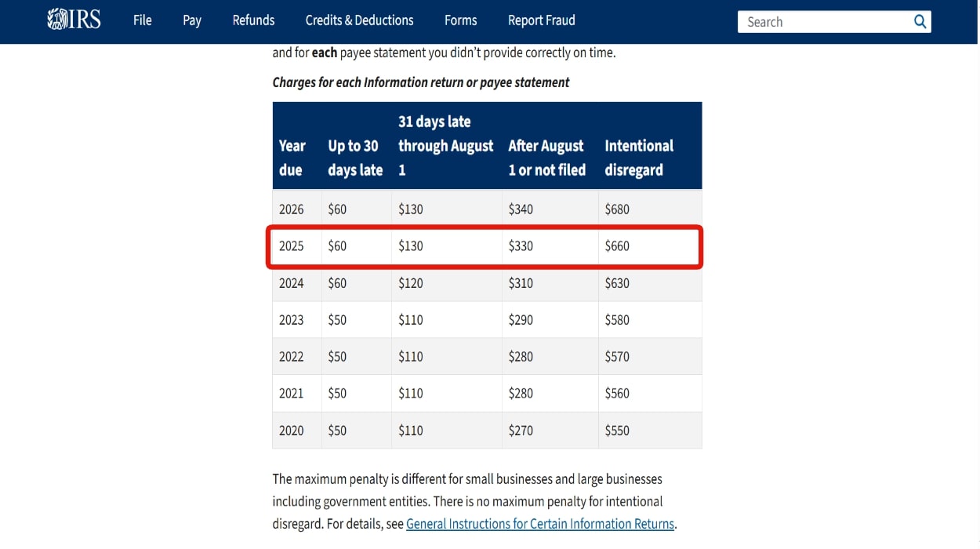Click the Intentional disregard column header
This screenshot has width=980, height=549.
tap(639, 158)
